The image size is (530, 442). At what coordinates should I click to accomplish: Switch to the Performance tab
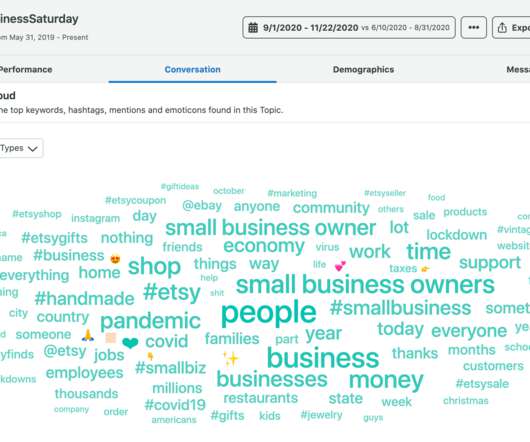[25, 69]
